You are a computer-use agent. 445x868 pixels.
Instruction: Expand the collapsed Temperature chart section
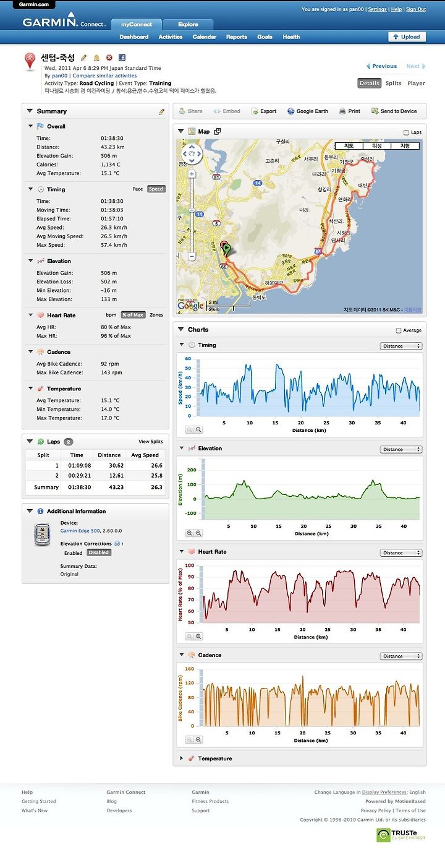pos(182,758)
